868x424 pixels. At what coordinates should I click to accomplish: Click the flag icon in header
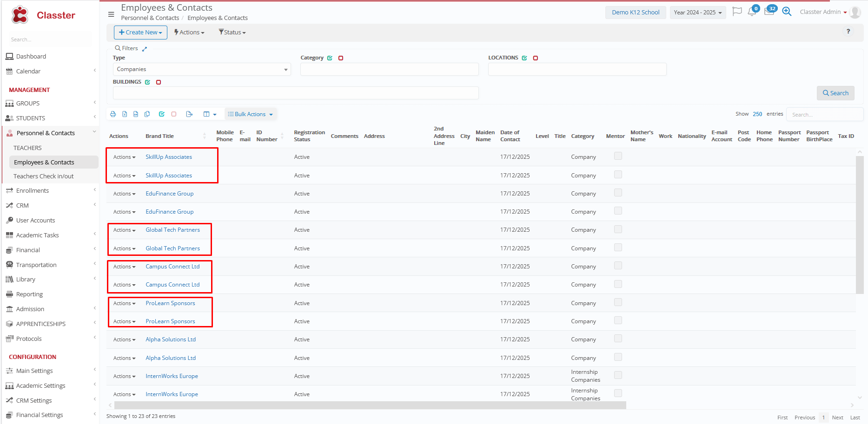[737, 12]
